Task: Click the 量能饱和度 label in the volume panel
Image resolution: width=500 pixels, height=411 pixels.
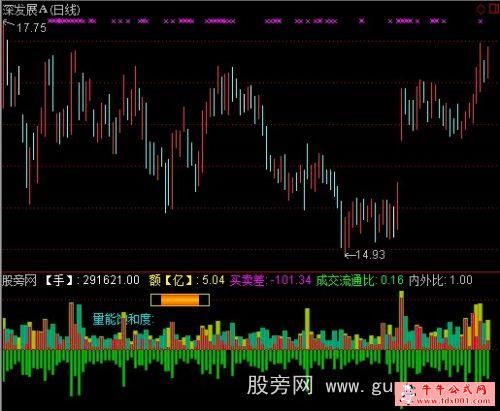Action: (123, 319)
